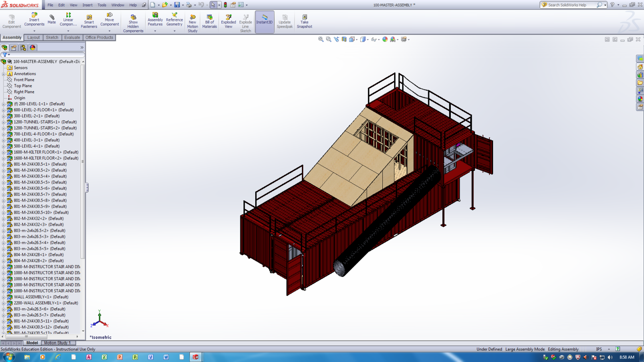The image size is (644, 362).
Task: Click New Motion Study
Action: pyautogui.click(x=192, y=23)
